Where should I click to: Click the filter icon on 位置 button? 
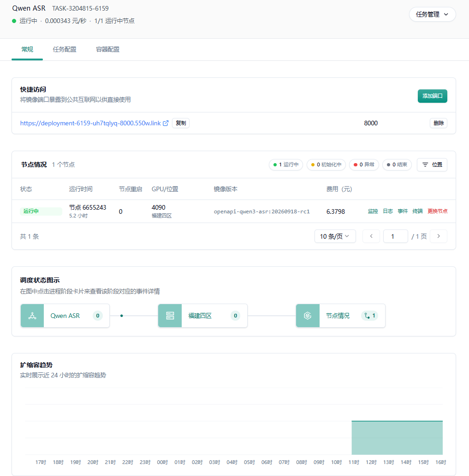(x=425, y=165)
